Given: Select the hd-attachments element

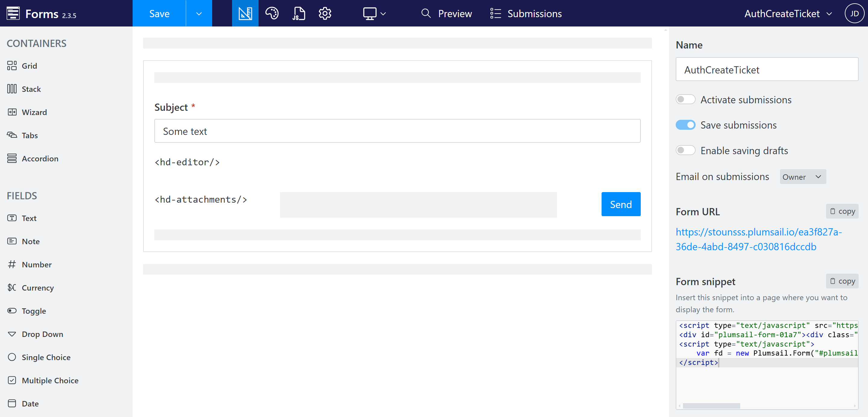Looking at the screenshot, I should [201, 200].
